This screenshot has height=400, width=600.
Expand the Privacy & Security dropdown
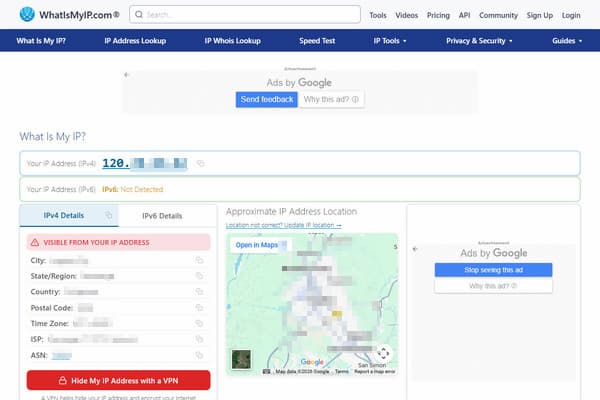(x=479, y=41)
